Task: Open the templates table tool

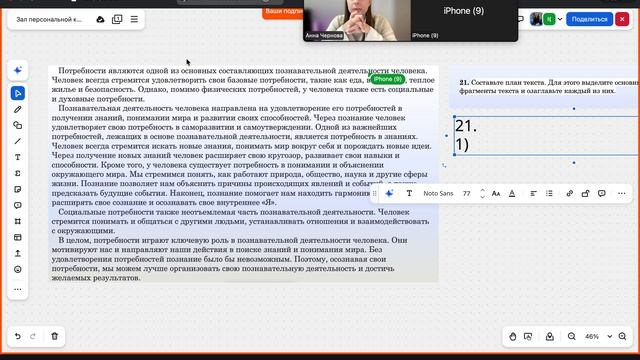Action: 18,237
